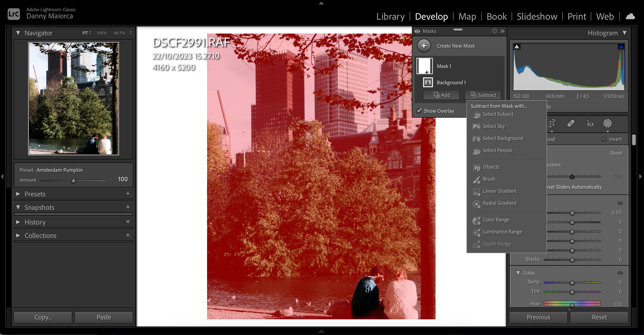
Task: Click the Mask 1 thumbnail
Action: (x=424, y=66)
